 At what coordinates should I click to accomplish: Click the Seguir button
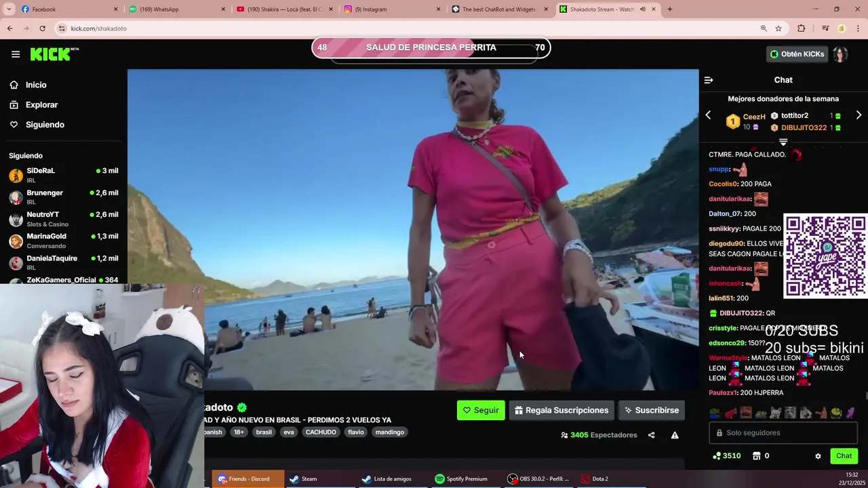point(481,410)
